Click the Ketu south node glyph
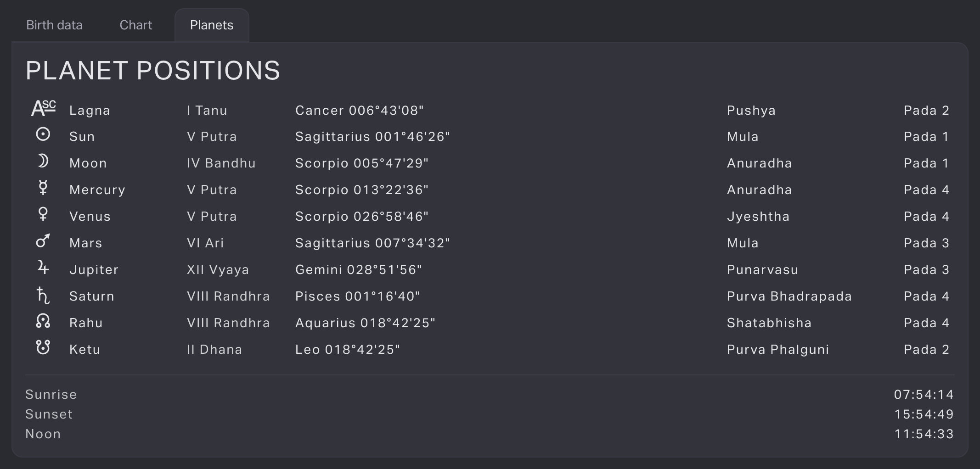Viewport: 980px width, 469px height. click(43, 347)
